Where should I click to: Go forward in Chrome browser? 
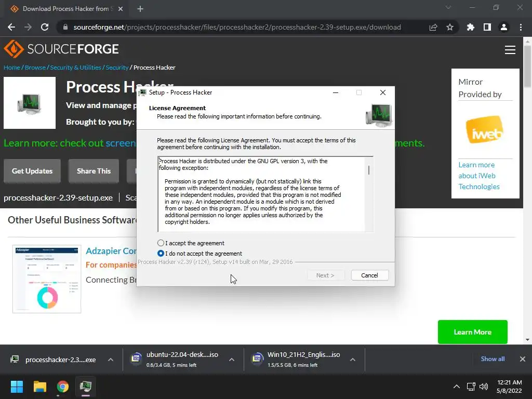click(28, 27)
